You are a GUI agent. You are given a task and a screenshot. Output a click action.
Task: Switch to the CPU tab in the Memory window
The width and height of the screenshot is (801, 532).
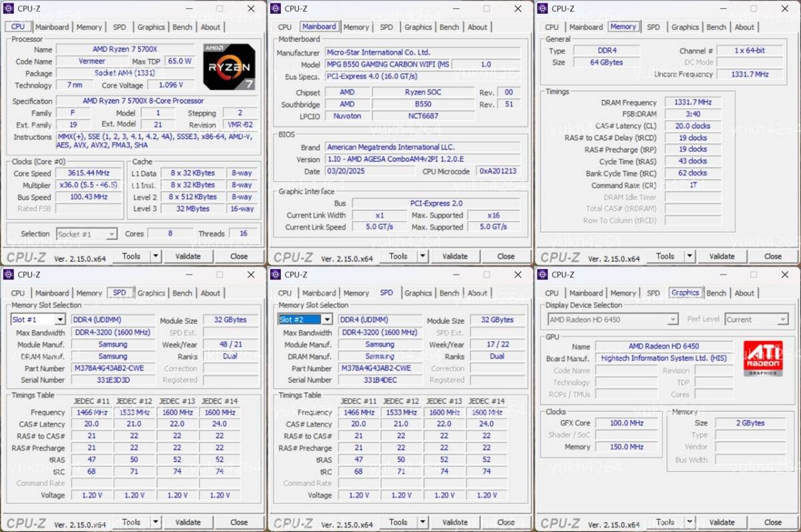tap(552, 27)
